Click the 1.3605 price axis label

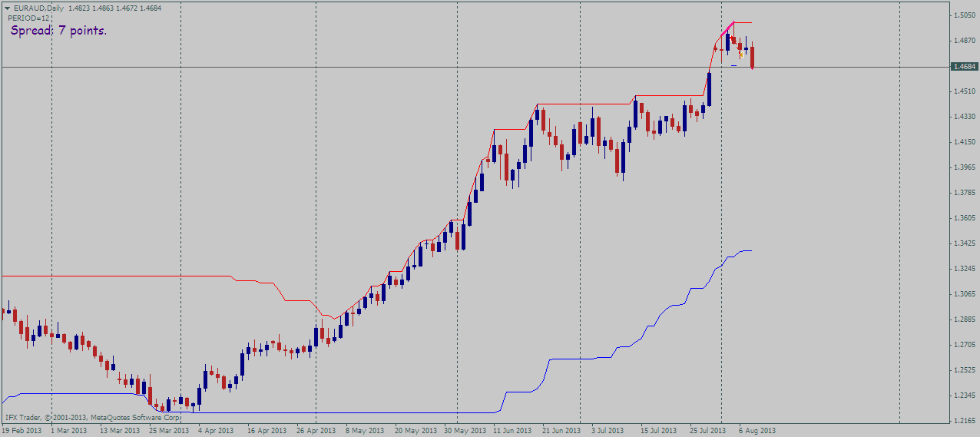(965, 218)
